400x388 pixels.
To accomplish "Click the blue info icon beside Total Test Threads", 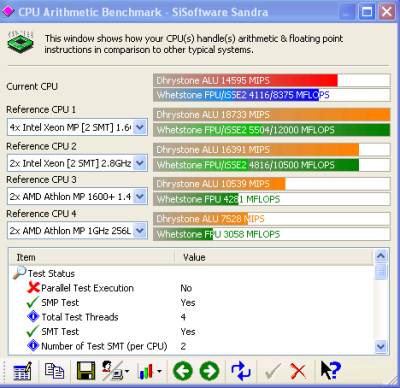I will pyautogui.click(x=33, y=316).
